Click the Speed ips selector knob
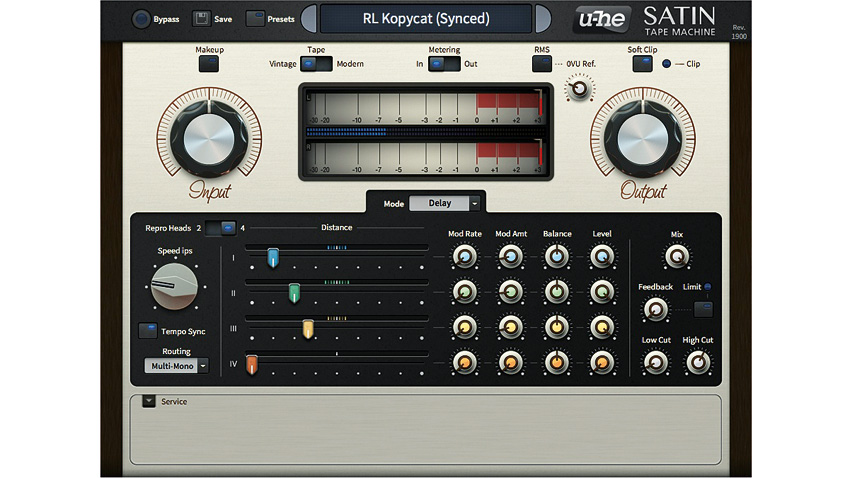This screenshot has width=850, height=478. click(x=174, y=286)
